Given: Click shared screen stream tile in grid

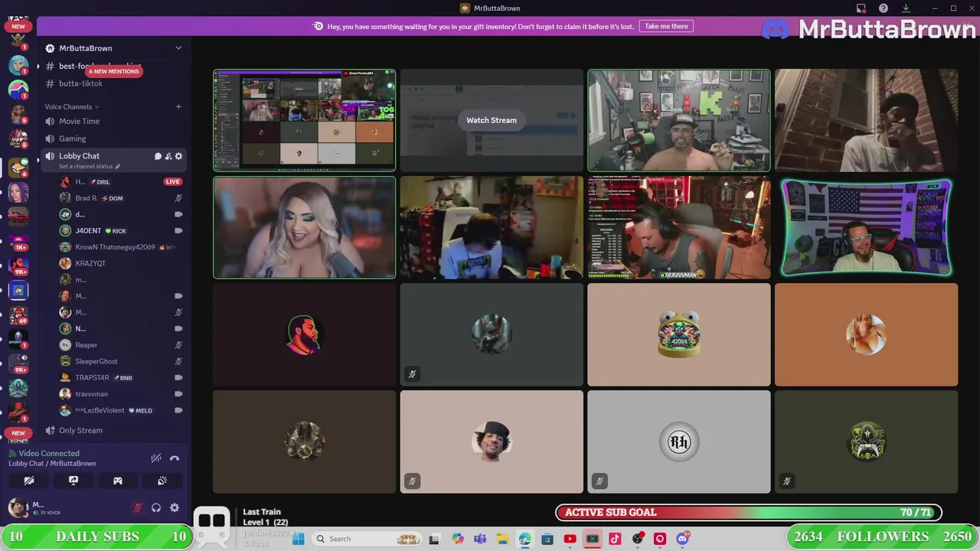Looking at the screenshot, I should tap(305, 120).
